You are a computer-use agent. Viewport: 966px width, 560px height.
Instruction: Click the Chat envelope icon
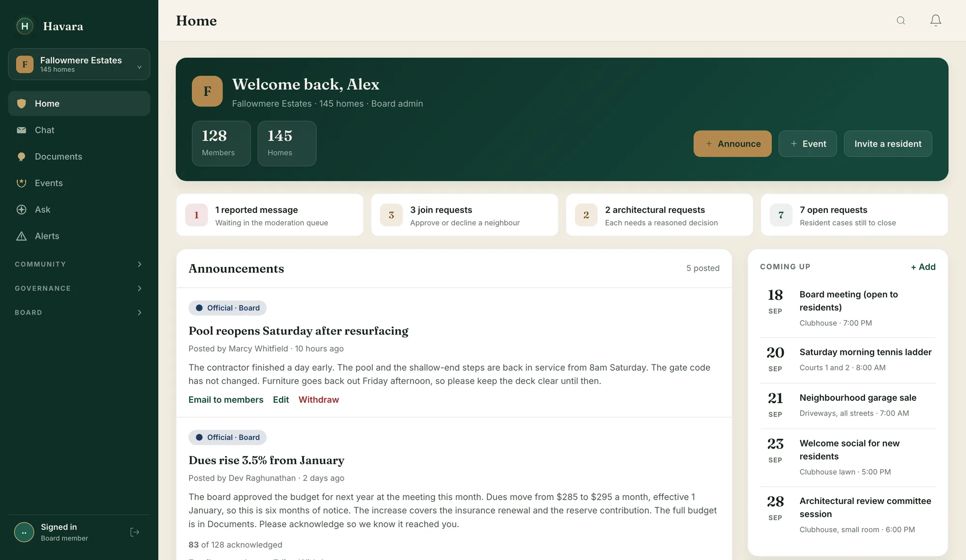click(x=21, y=130)
